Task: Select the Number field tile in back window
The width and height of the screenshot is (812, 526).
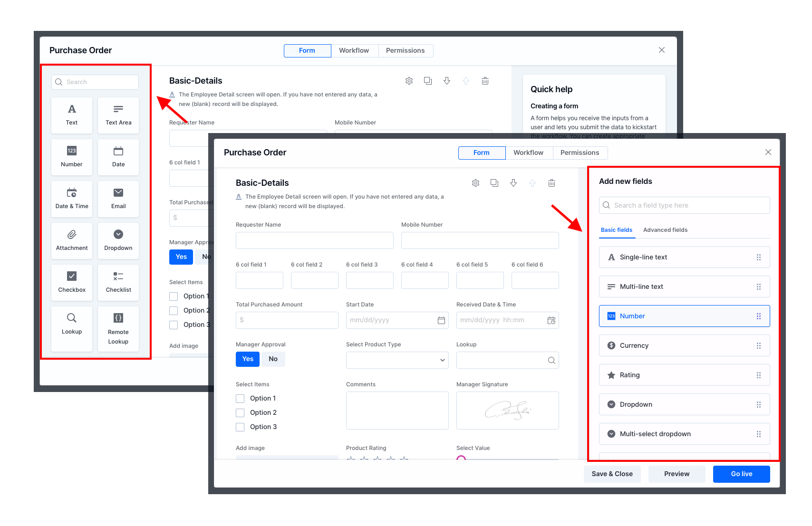Action: [72, 157]
